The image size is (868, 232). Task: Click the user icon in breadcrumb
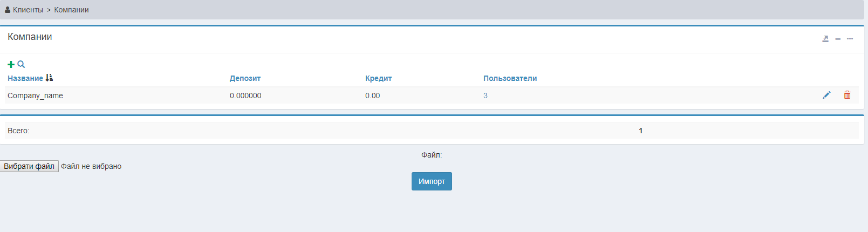[8, 10]
